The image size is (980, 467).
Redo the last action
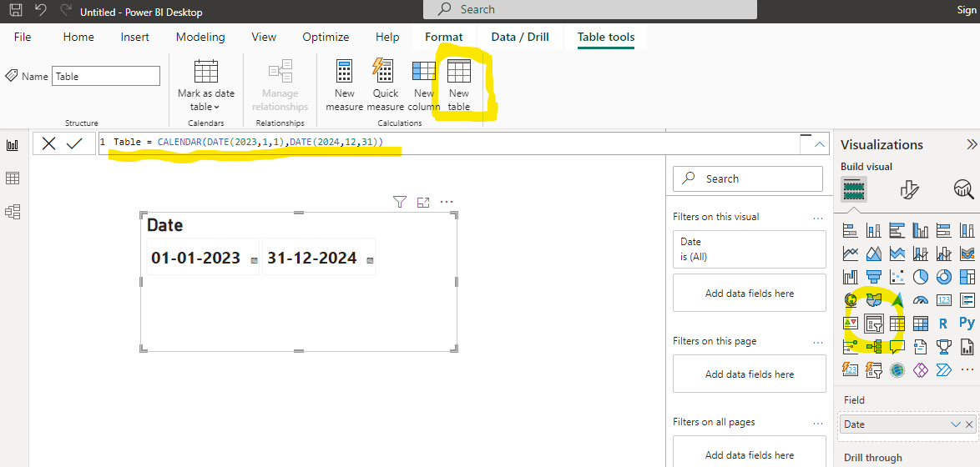tap(65, 9)
